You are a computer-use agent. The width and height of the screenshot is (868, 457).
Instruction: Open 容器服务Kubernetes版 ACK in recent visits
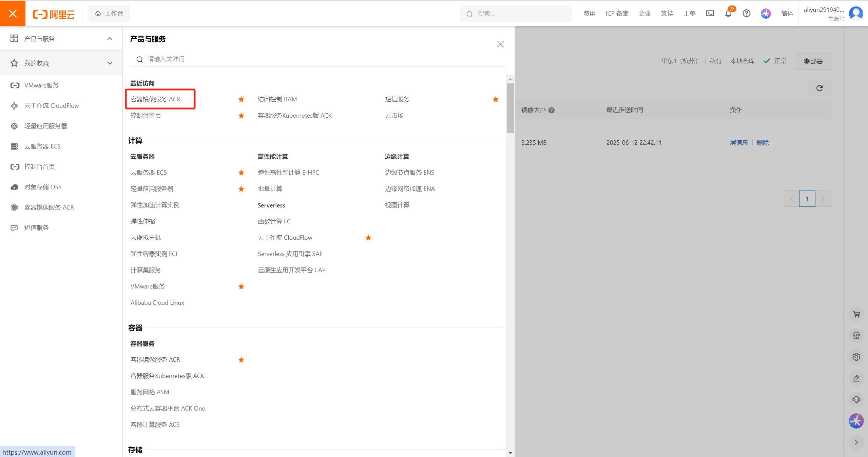click(294, 116)
